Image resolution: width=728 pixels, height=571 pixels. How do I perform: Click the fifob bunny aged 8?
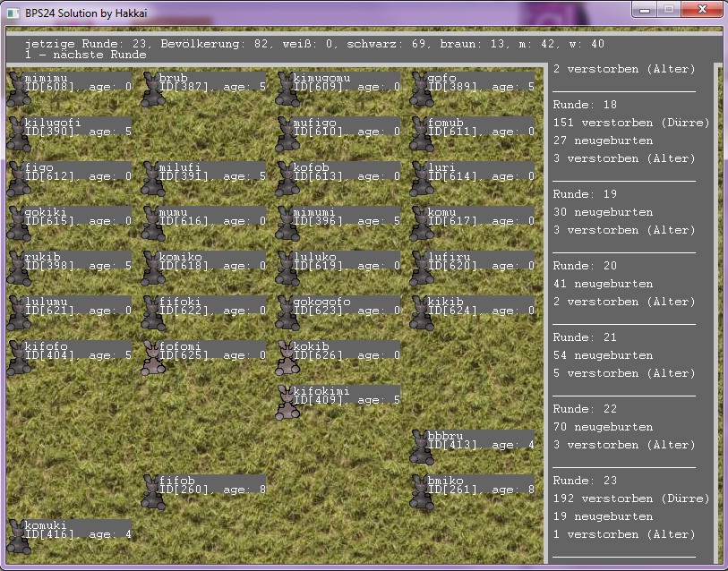point(152,491)
